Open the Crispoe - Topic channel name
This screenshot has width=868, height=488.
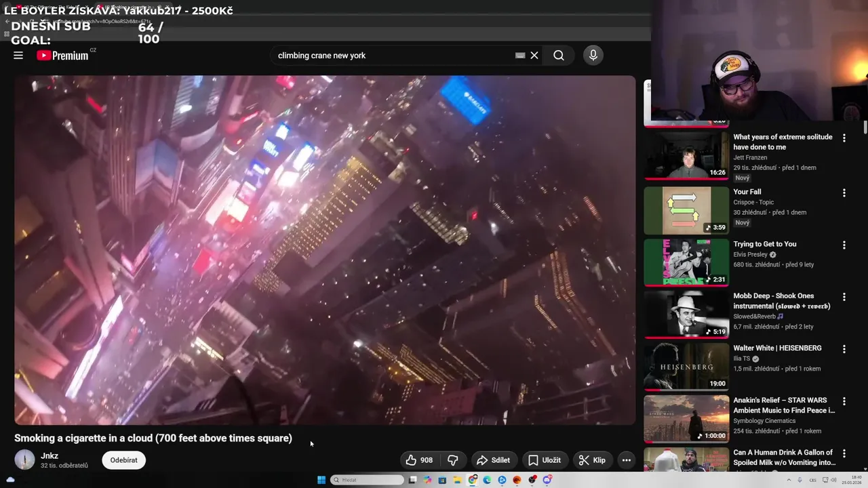tap(753, 202)
